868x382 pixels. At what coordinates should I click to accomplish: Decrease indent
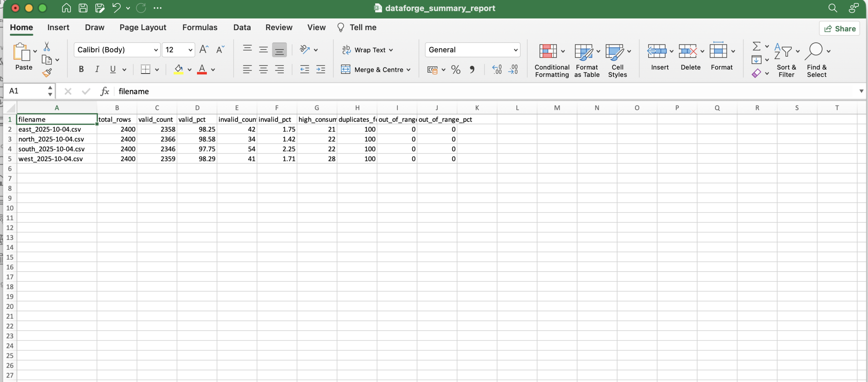pos(304,69)
